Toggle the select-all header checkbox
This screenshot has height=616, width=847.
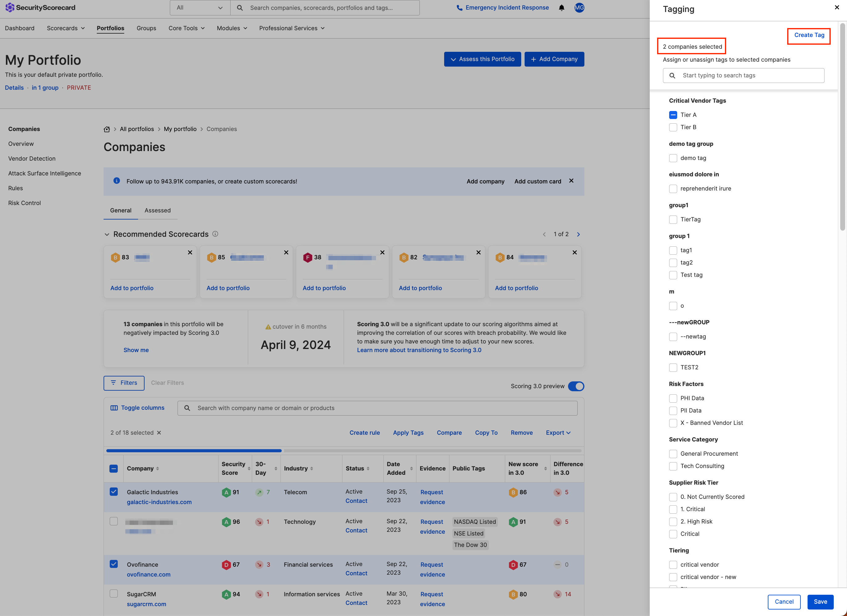pos(113,468)
